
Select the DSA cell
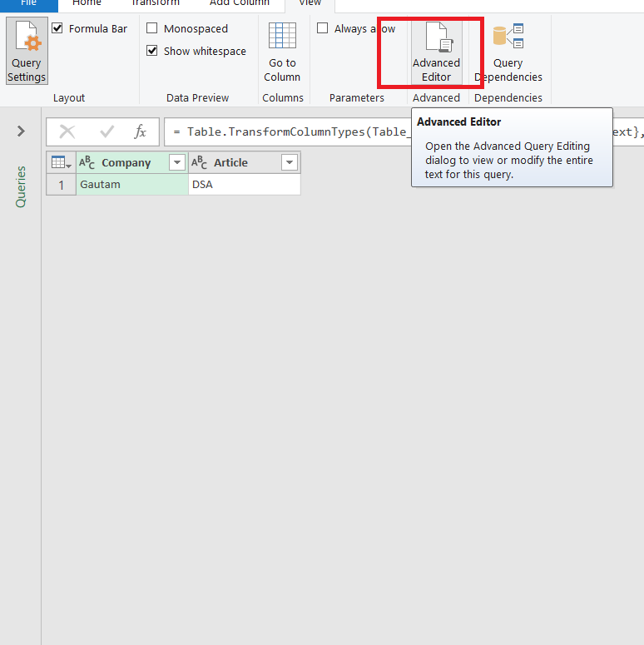click(245, 184)
